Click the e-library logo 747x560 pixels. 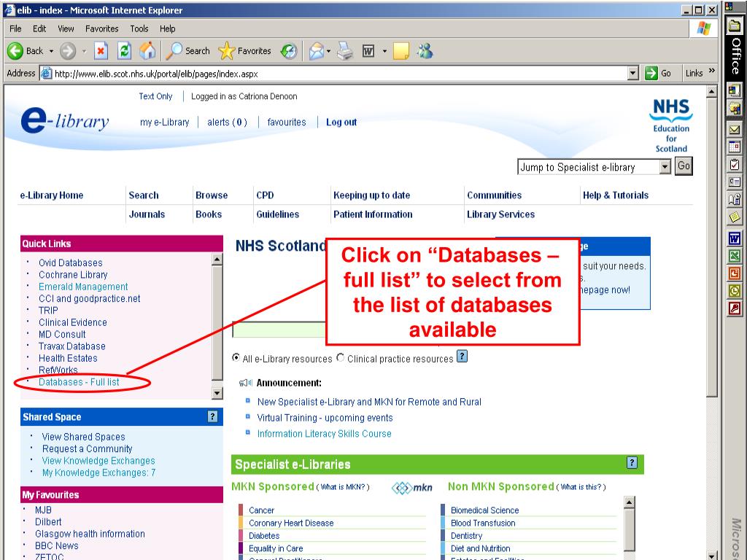(x=65, y=120)
